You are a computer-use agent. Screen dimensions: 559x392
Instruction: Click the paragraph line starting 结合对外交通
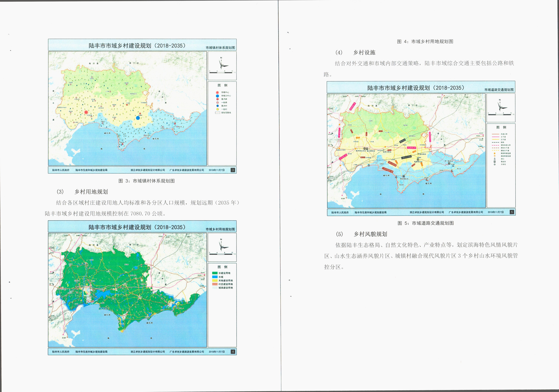point(424,63)
